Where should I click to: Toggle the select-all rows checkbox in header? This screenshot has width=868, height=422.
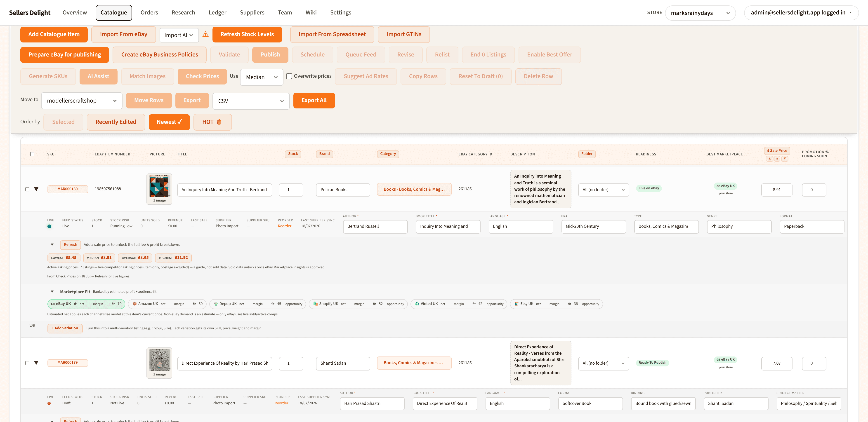[x=32, y=154]
